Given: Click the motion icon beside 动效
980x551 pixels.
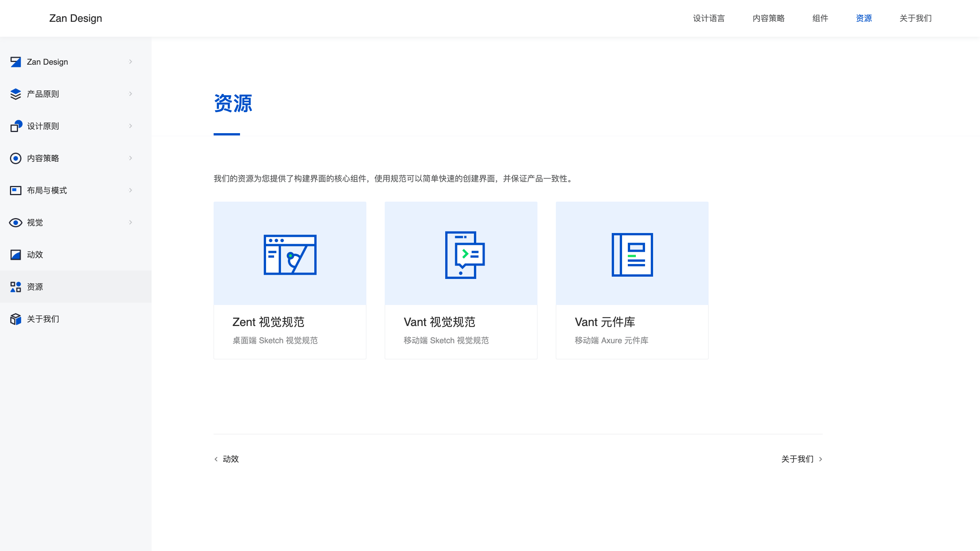Looking at the screenshot, I should point(16,255).
